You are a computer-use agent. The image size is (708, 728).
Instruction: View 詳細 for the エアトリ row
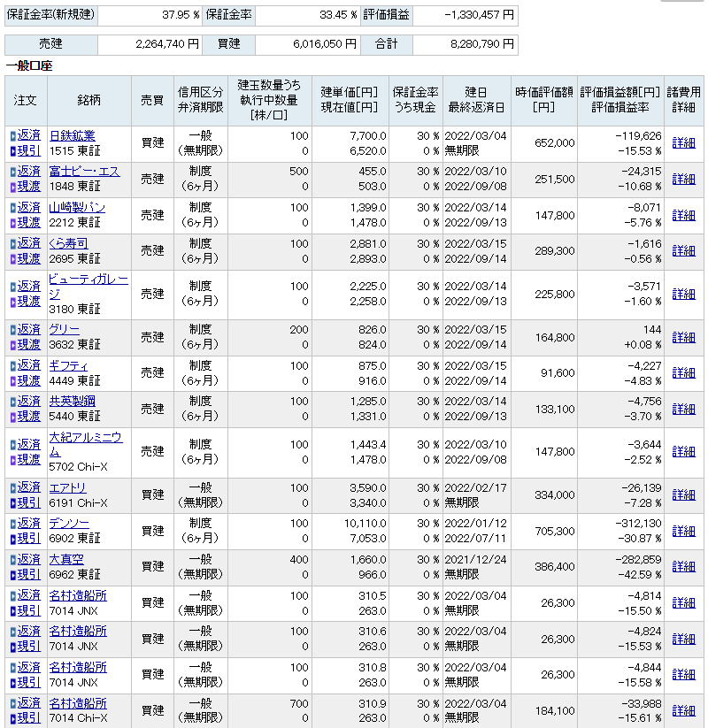point(683,494)
